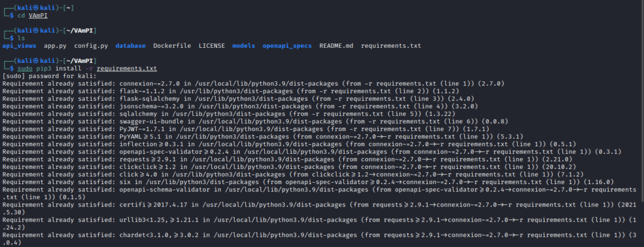Select the config.py file name
Screen dimensions: 644x247
91,46
